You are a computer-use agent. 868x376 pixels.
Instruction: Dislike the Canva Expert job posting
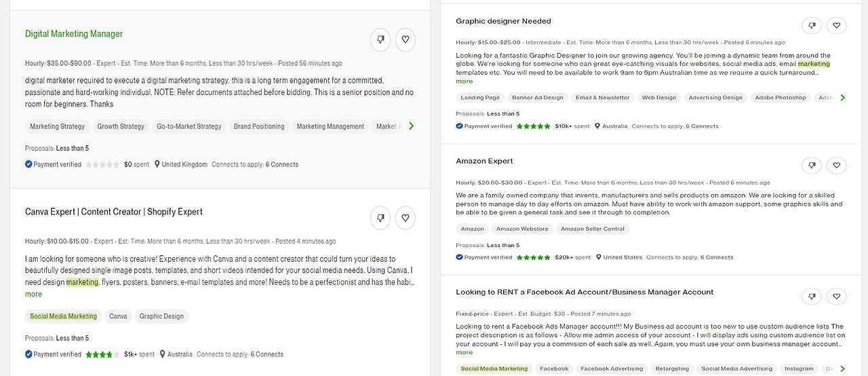[380, 218]
